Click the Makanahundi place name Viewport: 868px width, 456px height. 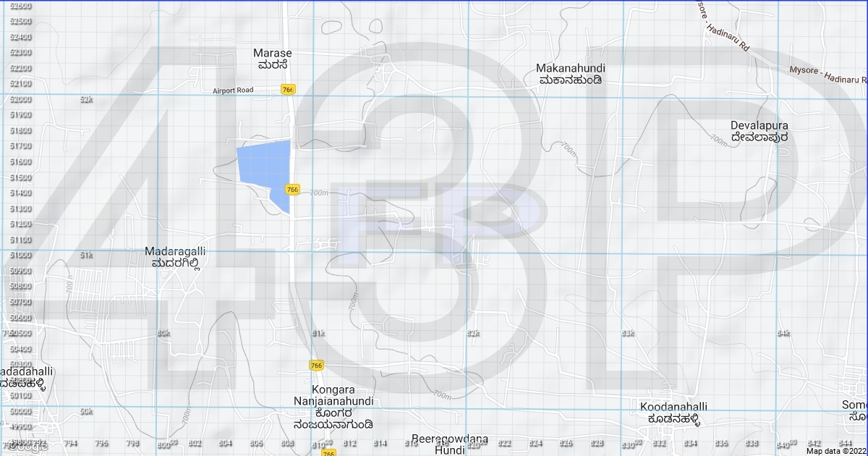[x=570, y=74]
